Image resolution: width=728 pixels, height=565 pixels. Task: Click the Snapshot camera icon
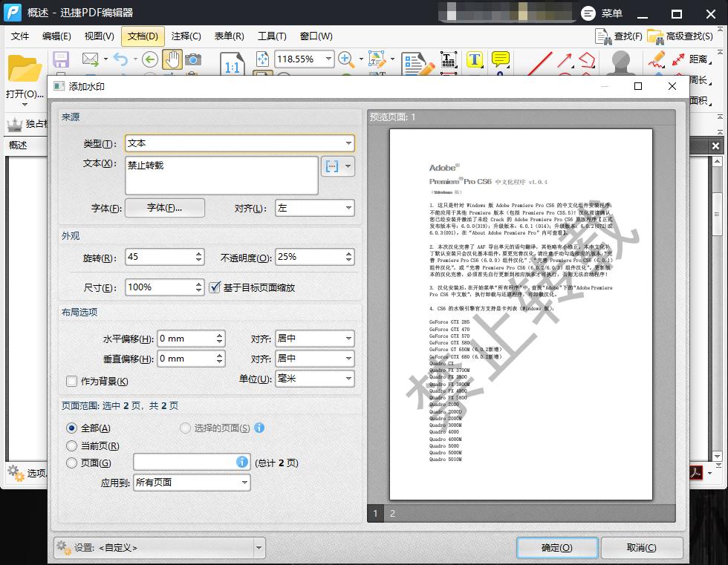tap(193, 59)
